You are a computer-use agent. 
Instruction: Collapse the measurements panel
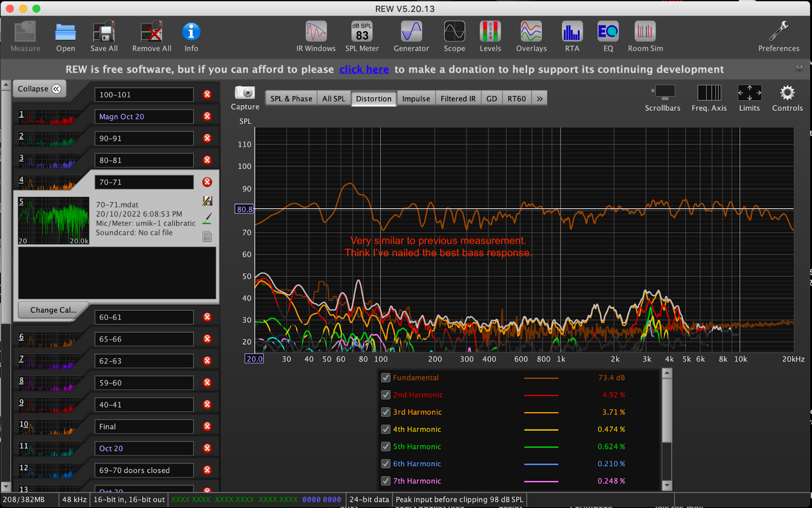click(x=39, y=89)
